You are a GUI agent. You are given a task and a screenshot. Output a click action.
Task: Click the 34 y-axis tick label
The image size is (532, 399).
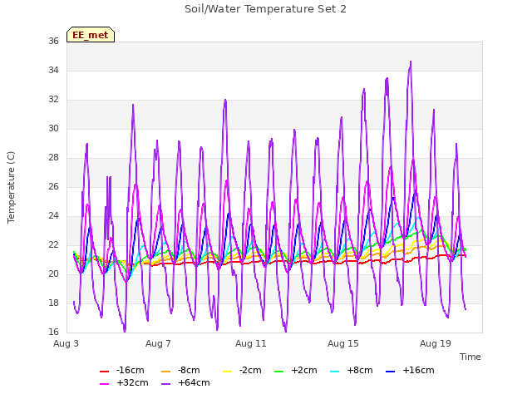pyautogui.click(x=53, y=70)
